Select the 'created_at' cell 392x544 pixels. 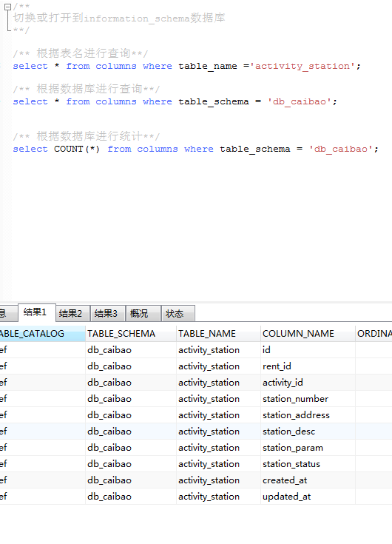click(308, 480)
